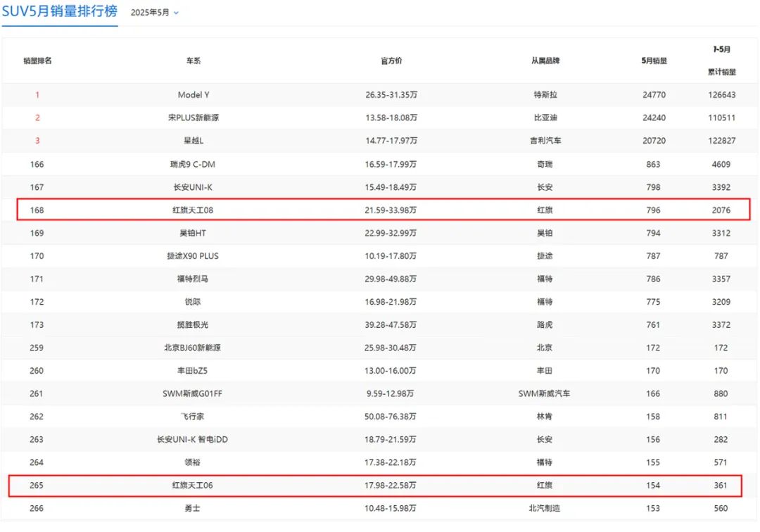Image resolution: width=760 pixels, height=532 pixels.
Task: Click the May sales value 24240
Action: coord(654,118)
